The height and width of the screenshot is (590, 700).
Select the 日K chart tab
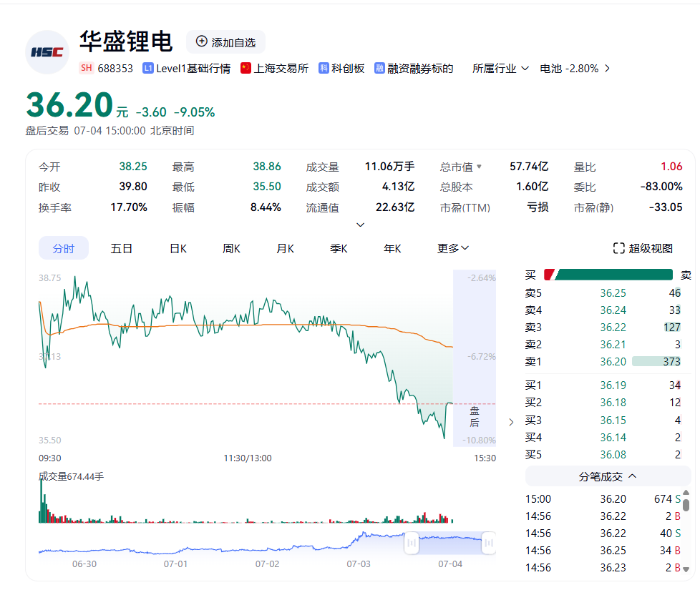click(x=178, y=248)
